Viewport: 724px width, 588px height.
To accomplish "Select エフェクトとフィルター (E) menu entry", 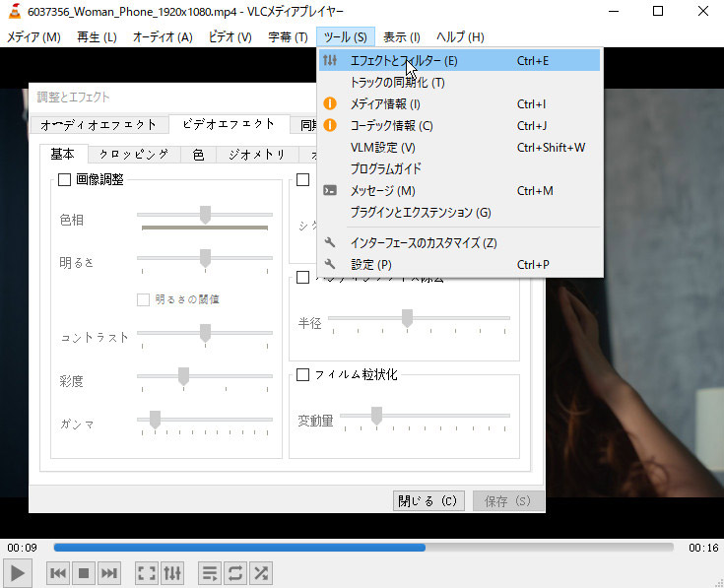I will [459, 60].
